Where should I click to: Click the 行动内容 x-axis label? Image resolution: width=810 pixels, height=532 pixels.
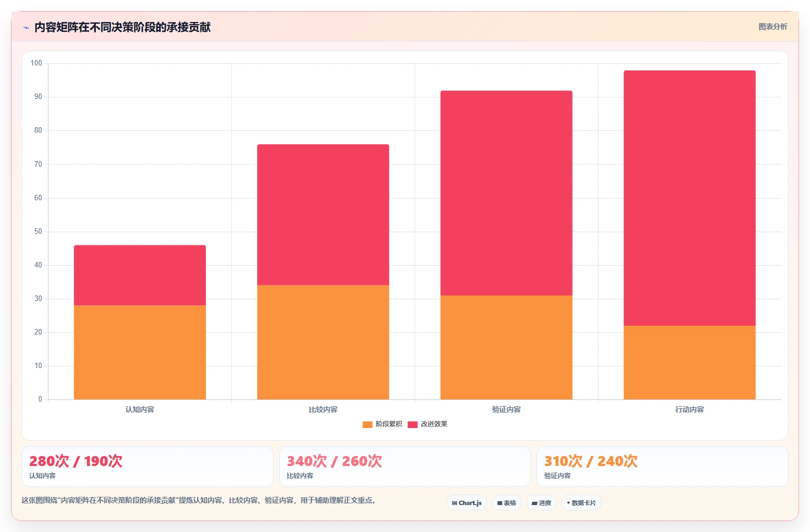690,409
